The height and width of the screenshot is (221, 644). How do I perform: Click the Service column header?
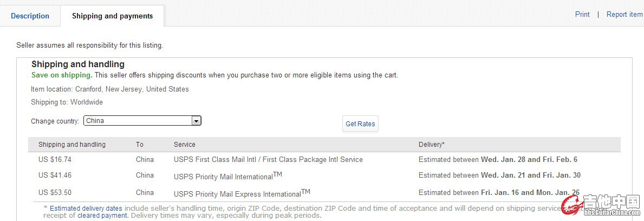coord(185,145)
